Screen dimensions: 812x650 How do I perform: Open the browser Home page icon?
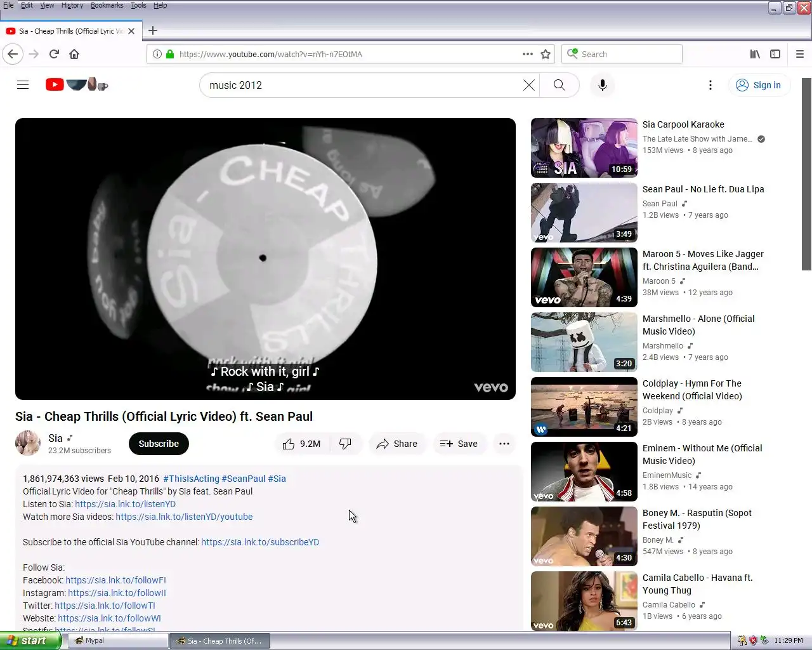(x=74, y=54)
